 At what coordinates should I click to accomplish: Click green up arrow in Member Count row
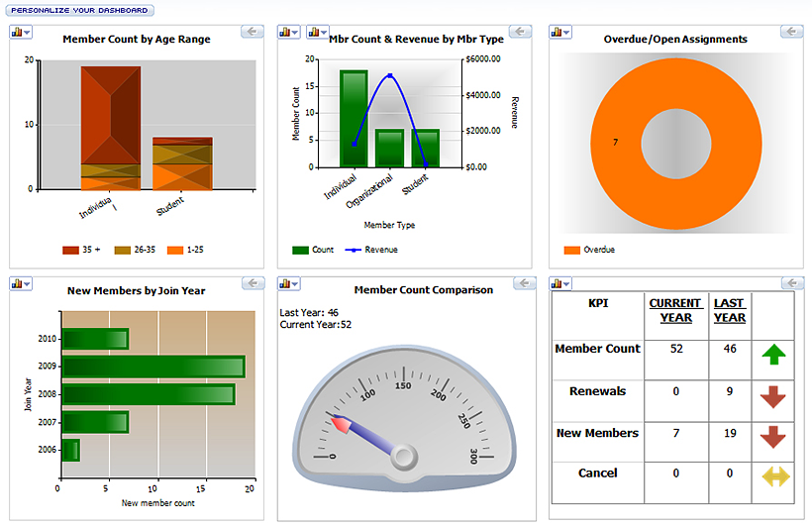pyautogui.click(x=773, y=355)
